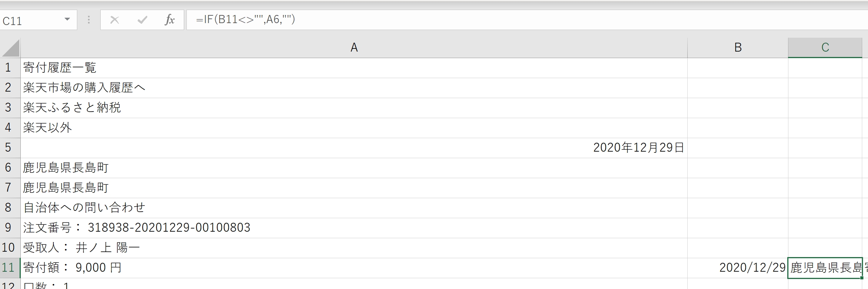Cancel the formula entry with X icon
Screen dimensions: 868x289
pyautogui.click(x=115, y=20)
